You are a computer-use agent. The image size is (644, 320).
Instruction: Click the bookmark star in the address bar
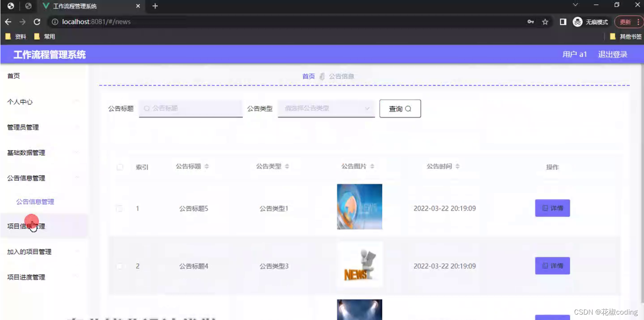(545, 22)
